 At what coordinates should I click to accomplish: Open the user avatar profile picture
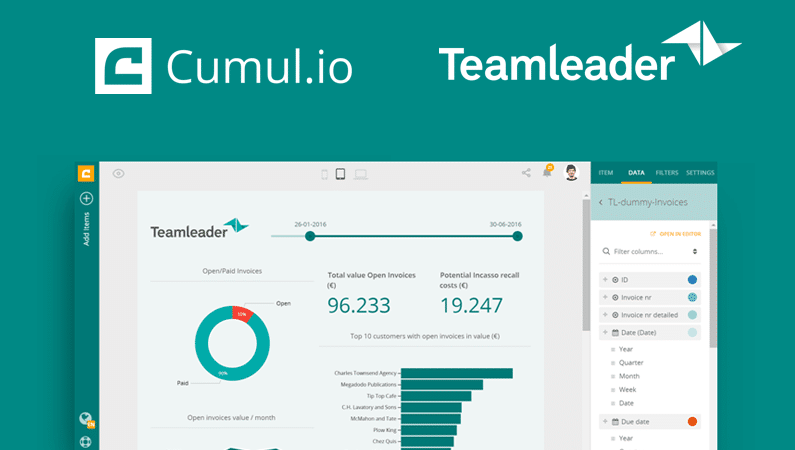571,173
